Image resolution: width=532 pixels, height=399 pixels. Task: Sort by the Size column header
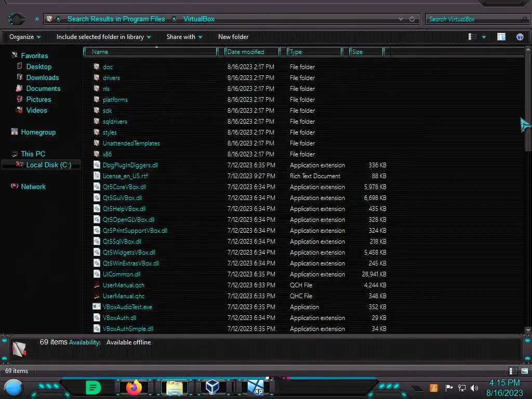pyautogui.click(x=366, y=52)
